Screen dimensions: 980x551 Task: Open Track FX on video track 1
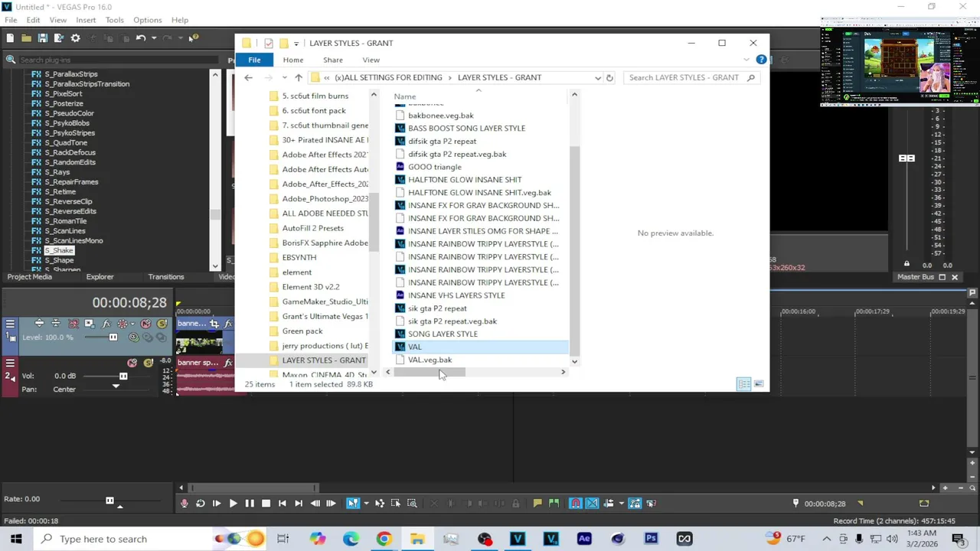[x=106, y=324]
